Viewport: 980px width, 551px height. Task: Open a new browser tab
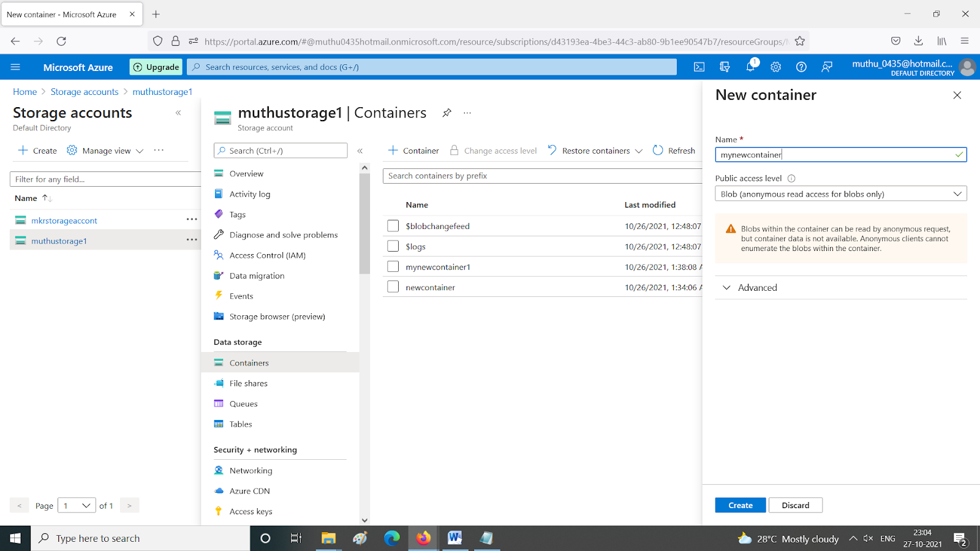(x=156, y=14)
